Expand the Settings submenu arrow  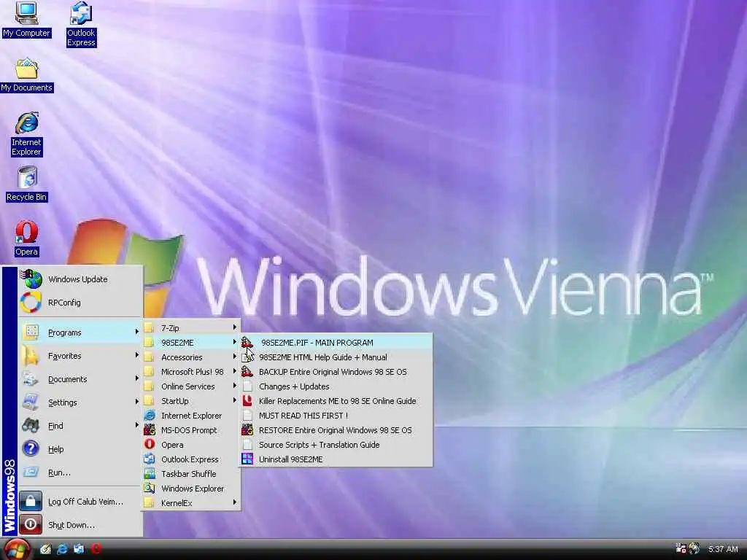coord(136,402)
